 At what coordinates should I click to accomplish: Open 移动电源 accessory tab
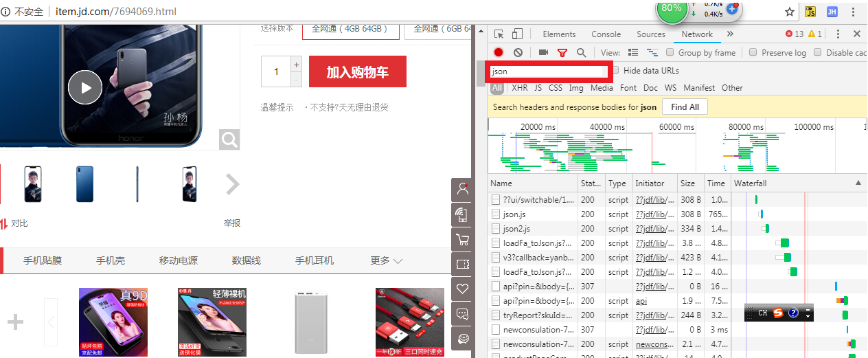point(179,260)
